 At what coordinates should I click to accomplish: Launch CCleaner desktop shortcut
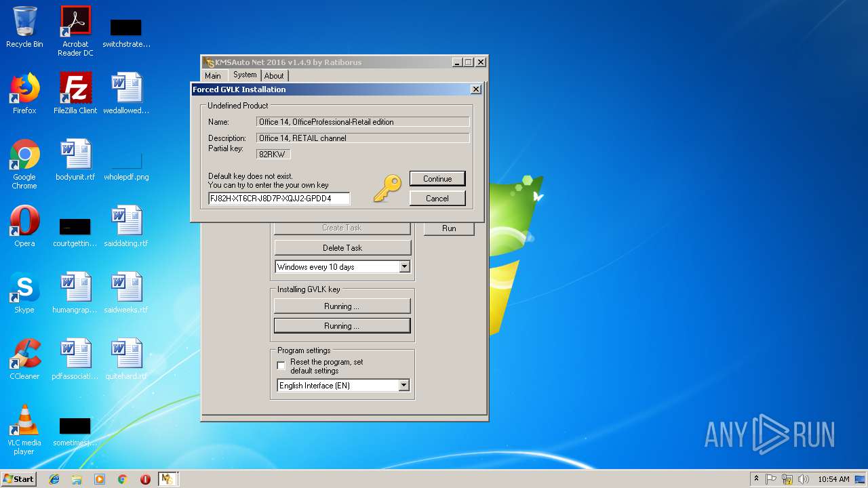[24, 359]
